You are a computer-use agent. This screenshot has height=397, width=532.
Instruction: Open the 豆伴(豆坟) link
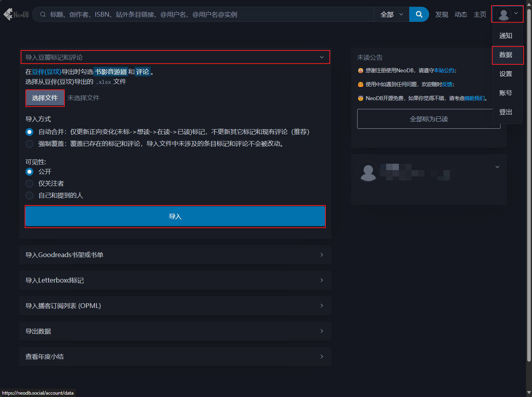pyautogui.click(x=46, y=72)
